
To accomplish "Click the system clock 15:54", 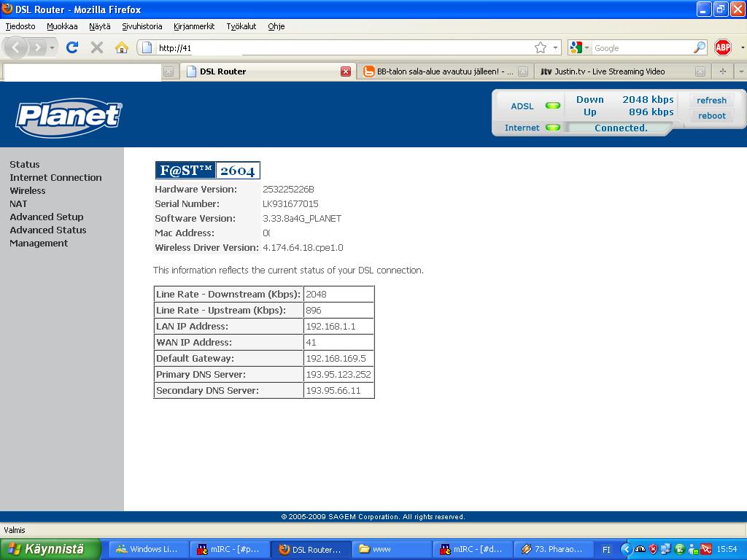I will (x=727, y=550).
